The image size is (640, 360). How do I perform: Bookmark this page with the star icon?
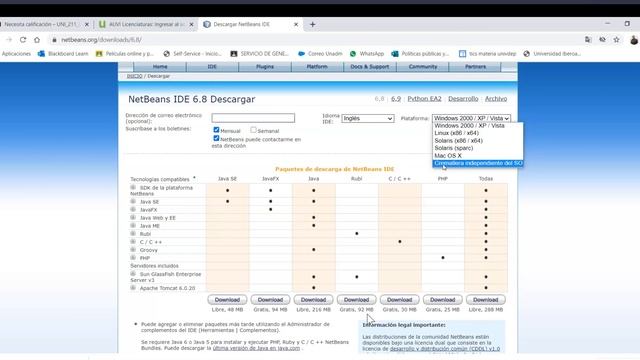click(616, 40)
